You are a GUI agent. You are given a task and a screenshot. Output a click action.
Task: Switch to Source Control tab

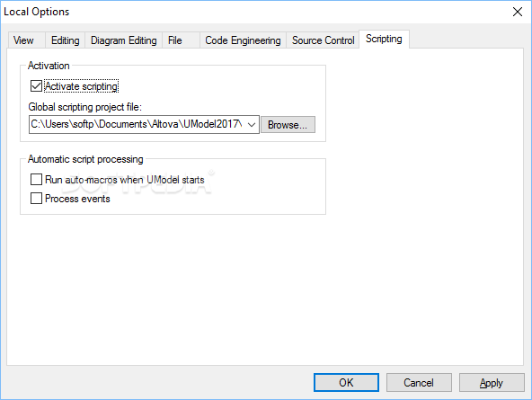(323, 40)
